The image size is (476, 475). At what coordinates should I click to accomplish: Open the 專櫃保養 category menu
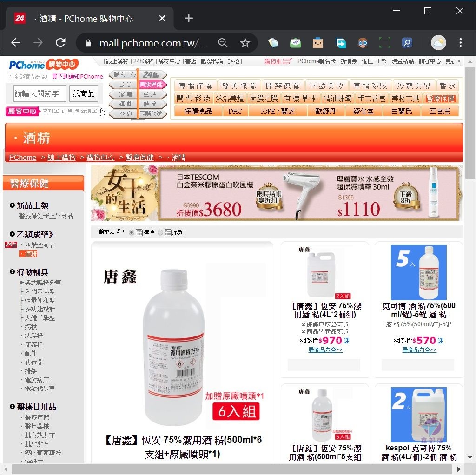(x=196, y=86)
